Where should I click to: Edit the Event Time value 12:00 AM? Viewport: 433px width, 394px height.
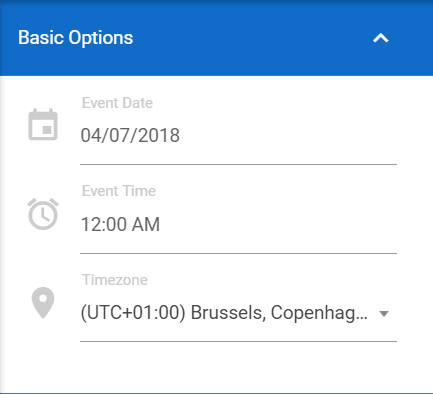[x=238, y=224]
